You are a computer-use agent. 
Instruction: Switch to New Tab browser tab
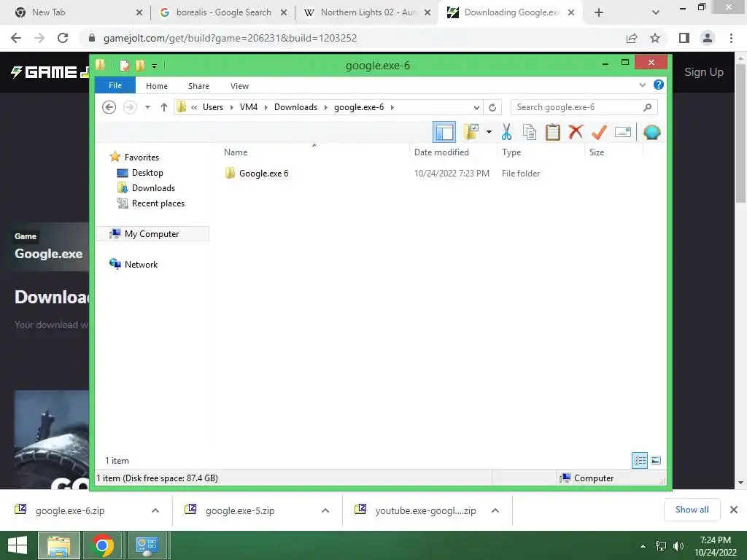(x=49, y=12)
